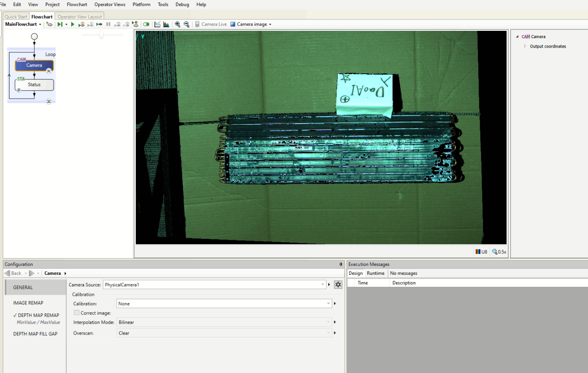Pause the flowchart execution
The height and width of the screenshot is (373, 588).
(x=108, y=24)
